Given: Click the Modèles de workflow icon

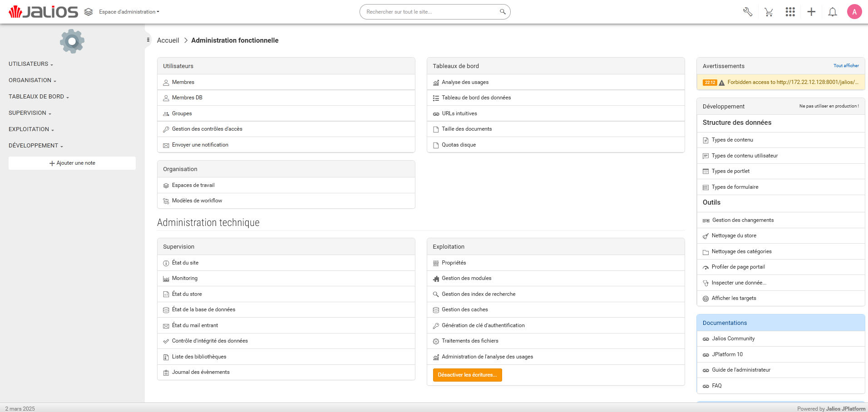Looking at the screenshot, I should click(166, 201).
